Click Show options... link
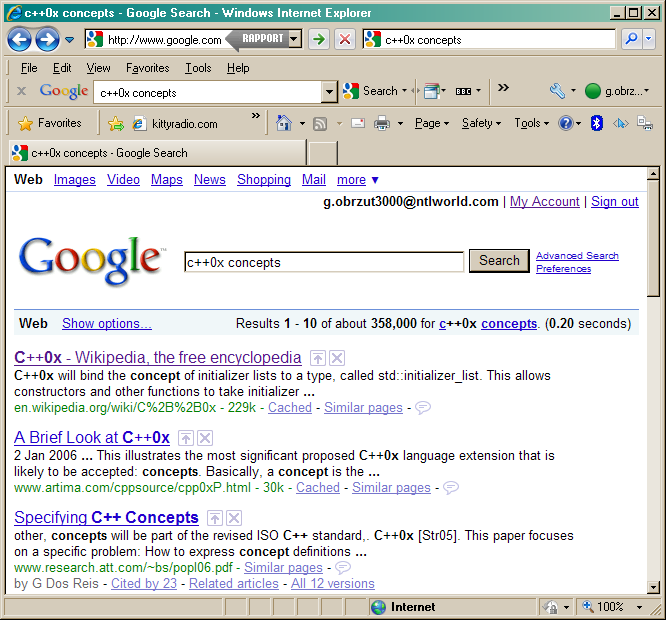666x620 pixels. [x=107, y=324]
